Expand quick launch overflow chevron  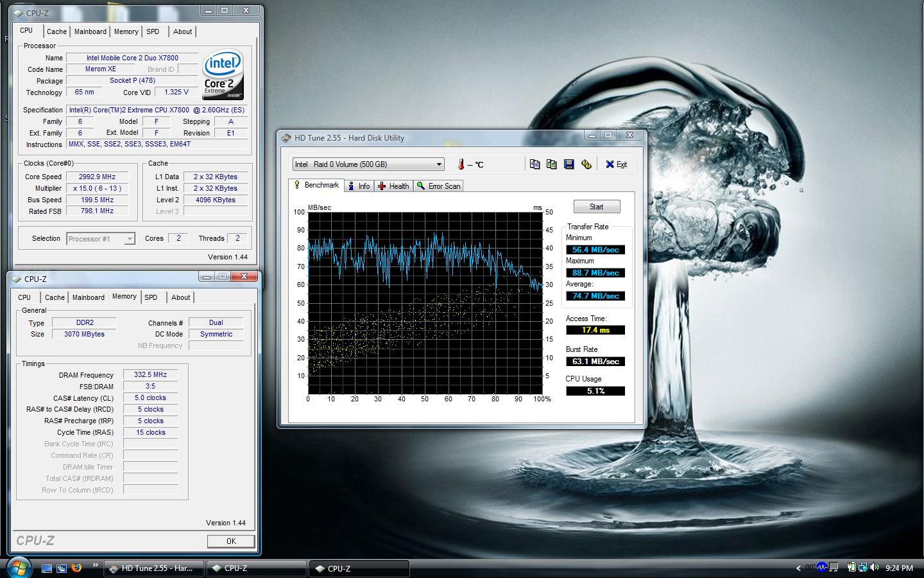(x=95, y=565)
